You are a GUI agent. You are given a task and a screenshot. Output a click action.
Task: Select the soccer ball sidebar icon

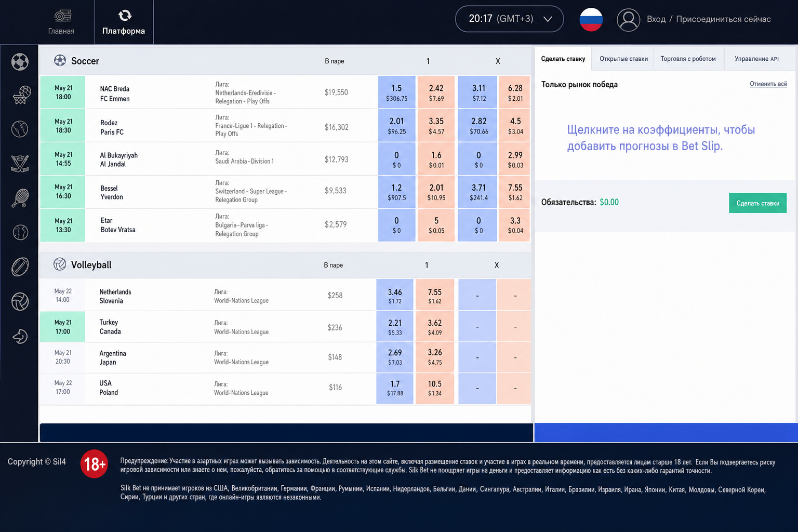(20, 62)
